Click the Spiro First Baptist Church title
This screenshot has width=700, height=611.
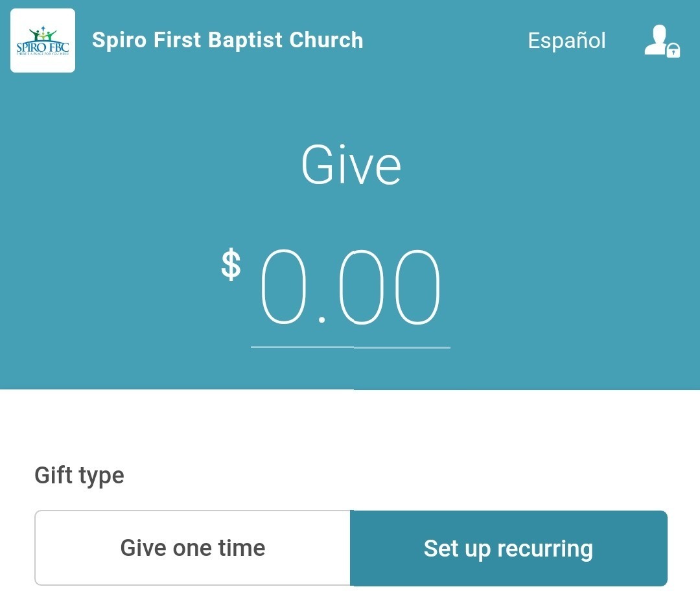tap(227, 40)
